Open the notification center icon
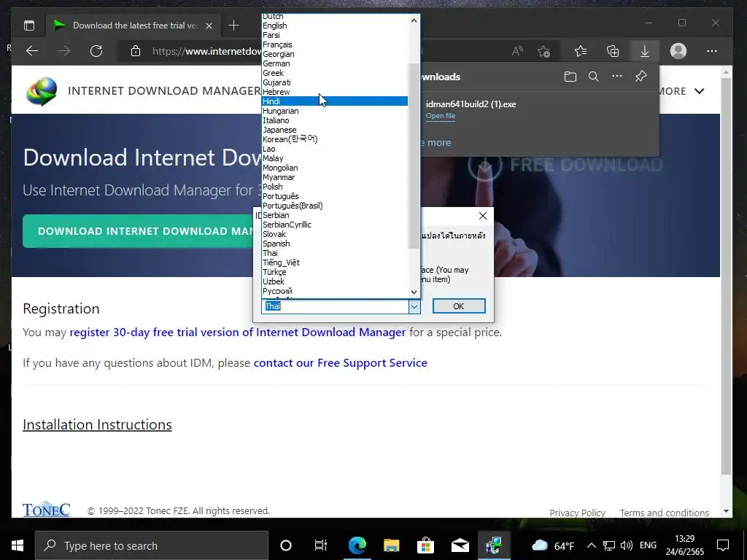747x560 pixels. [723, 545]
